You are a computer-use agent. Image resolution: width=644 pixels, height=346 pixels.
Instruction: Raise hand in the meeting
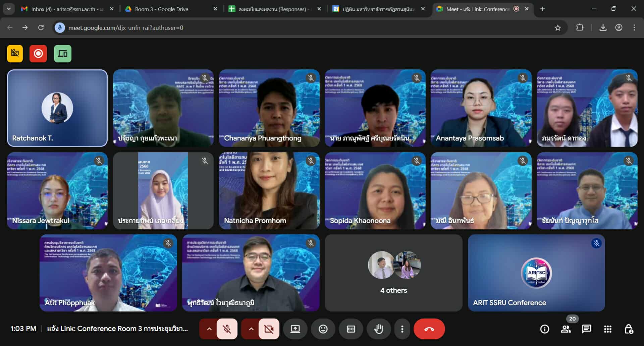tap(378, 329)
